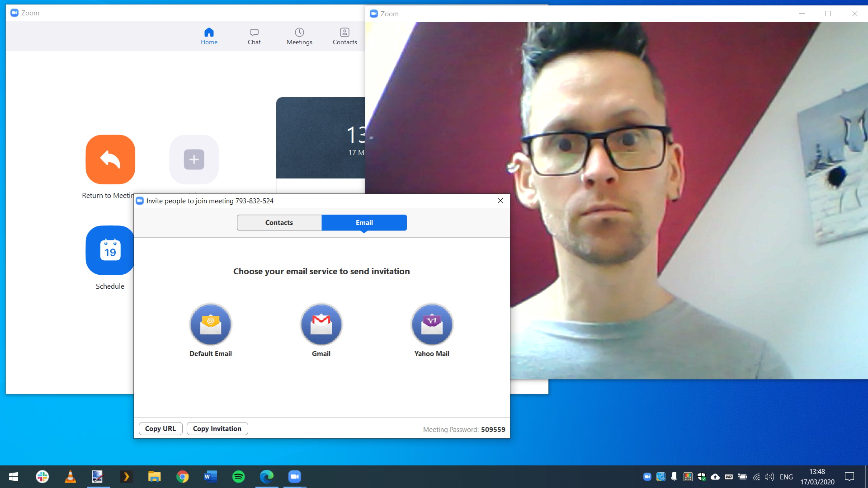Click the Zoom logo in main window title
Screen dimensions: 868x488
(14, 13)
